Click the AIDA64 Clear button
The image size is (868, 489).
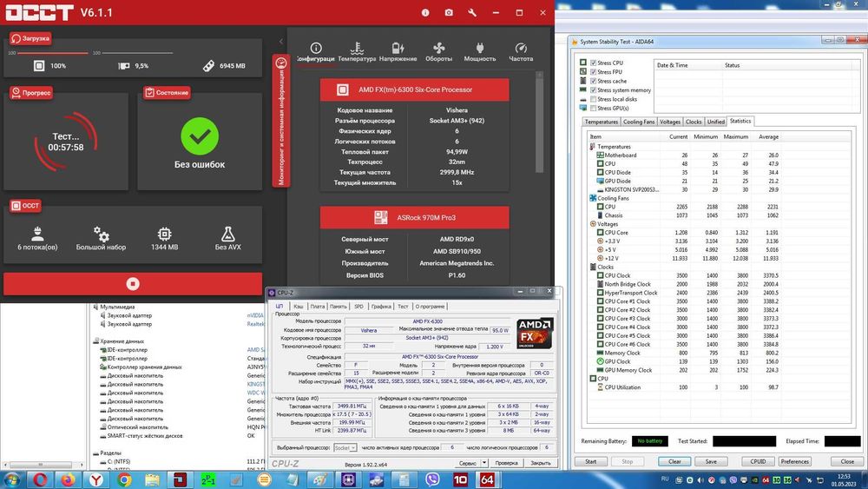[x=674, y=461]
